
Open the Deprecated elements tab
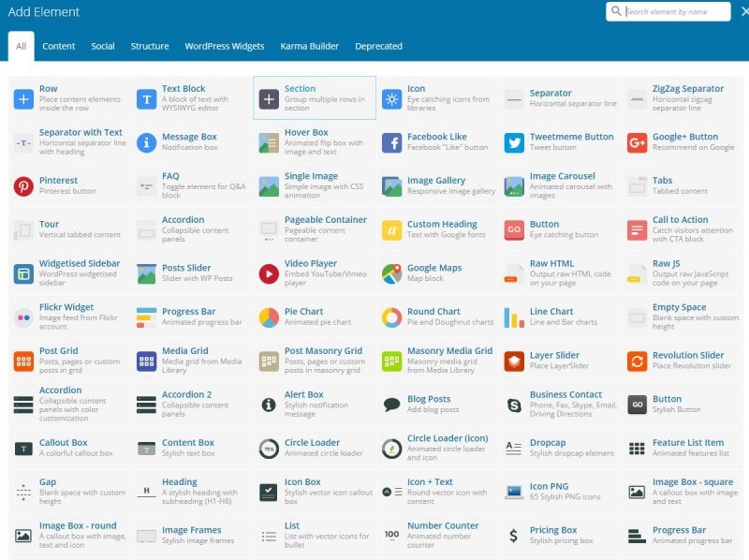tap(378, 46)
